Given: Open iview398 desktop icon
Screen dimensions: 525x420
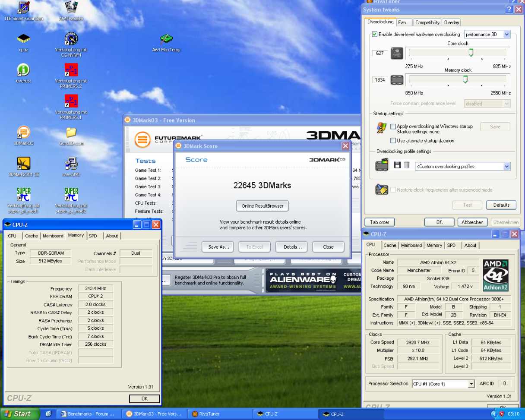Looking at the screenshot, I should (71, 163).
